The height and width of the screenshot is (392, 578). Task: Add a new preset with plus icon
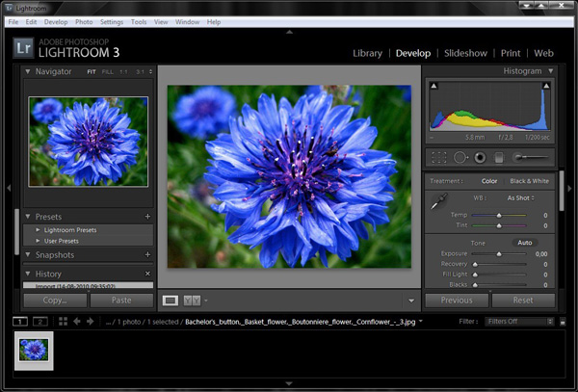click(x=147, y=217)
